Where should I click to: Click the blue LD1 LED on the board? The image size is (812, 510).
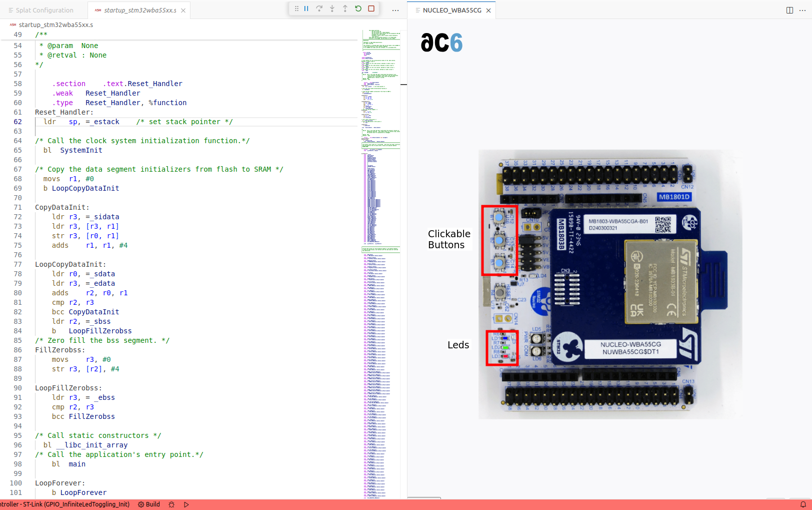[504, 338]
